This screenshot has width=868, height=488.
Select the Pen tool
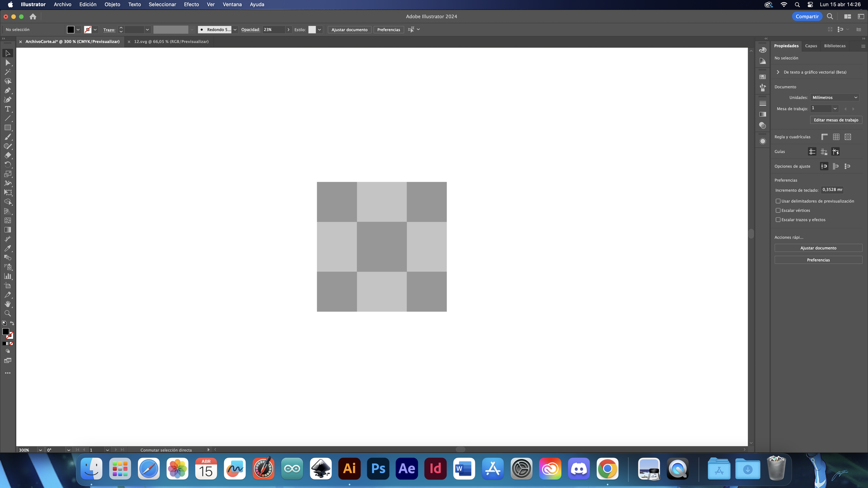click(x=8, y=90)
